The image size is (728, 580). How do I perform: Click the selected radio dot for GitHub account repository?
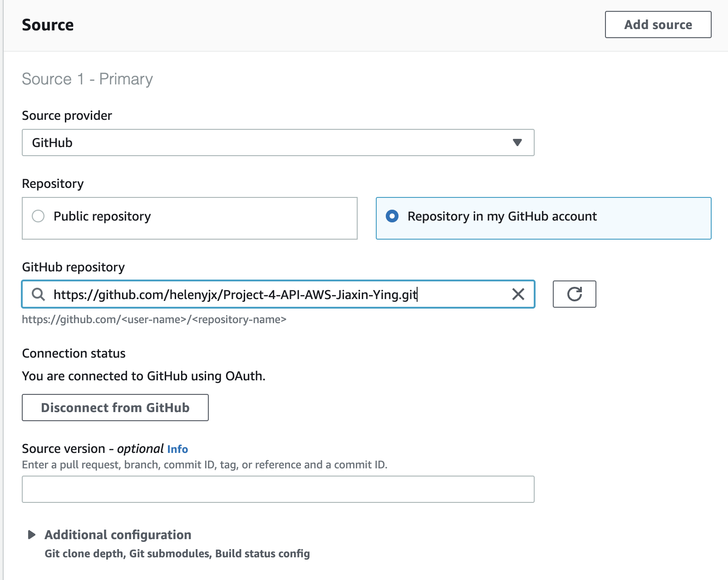click(393, 216)
